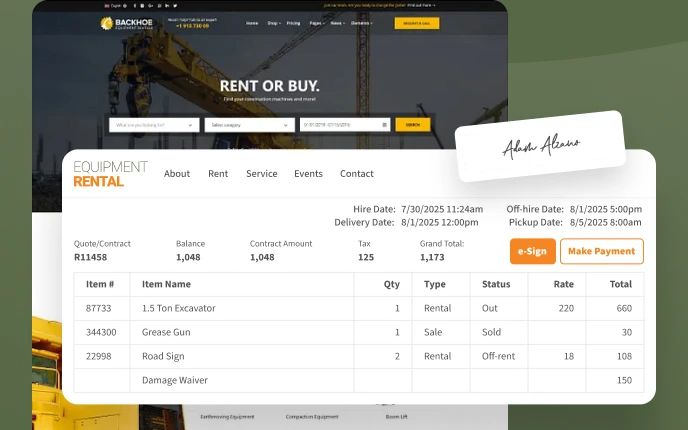Select the Road Sign item name
688x430 pixels.
163,356
